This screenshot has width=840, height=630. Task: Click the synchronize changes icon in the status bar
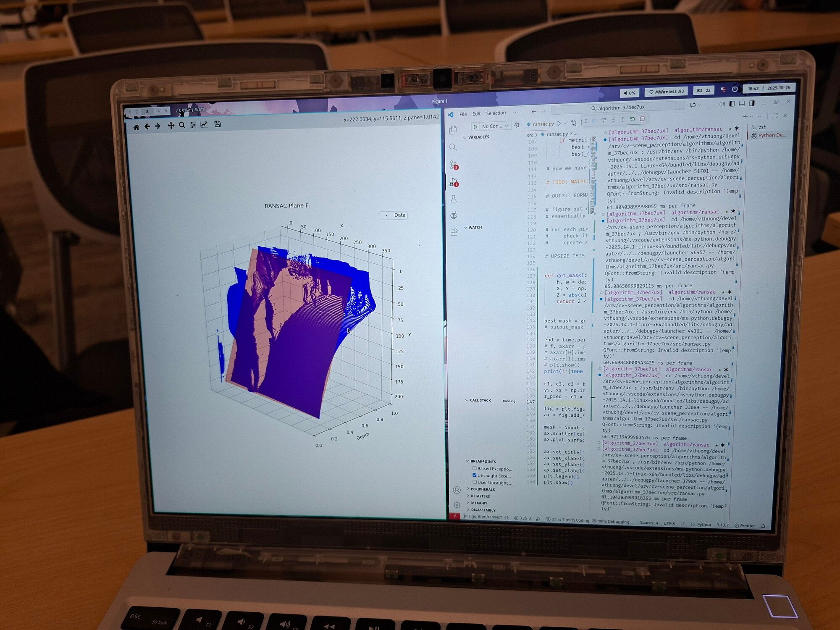tap(507, 517)
